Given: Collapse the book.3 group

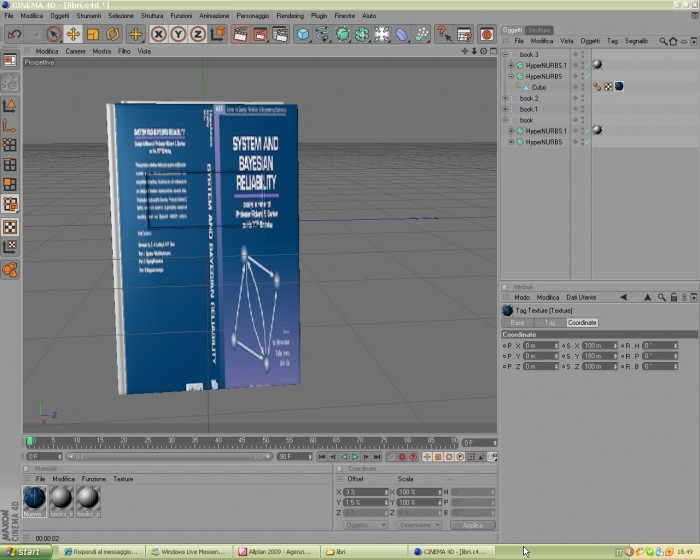Looking at the screenshot, I should tap(505, 54).
